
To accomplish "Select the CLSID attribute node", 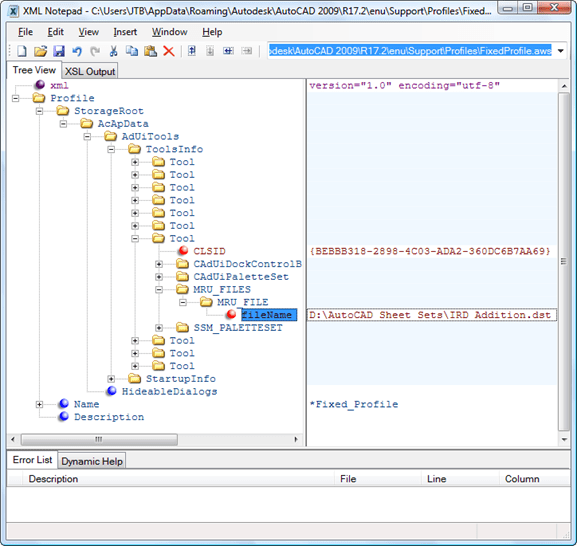I will (x=209, y=251).
